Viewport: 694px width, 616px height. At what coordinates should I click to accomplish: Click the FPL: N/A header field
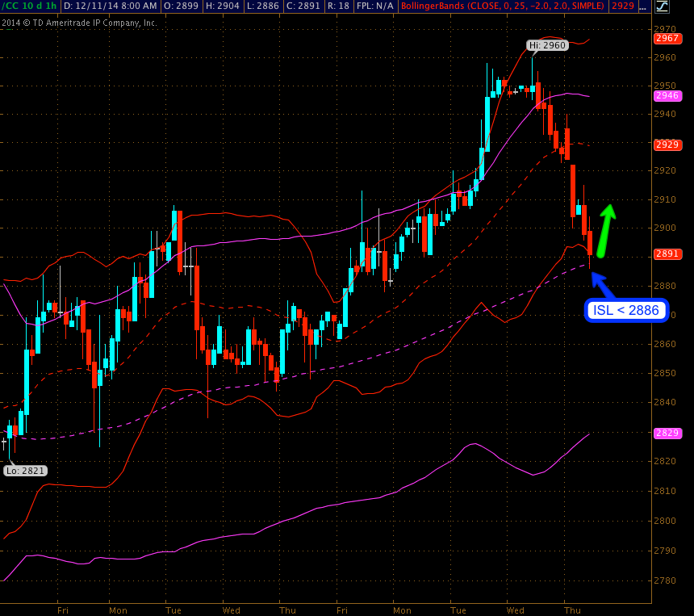(x=375, y=6)
